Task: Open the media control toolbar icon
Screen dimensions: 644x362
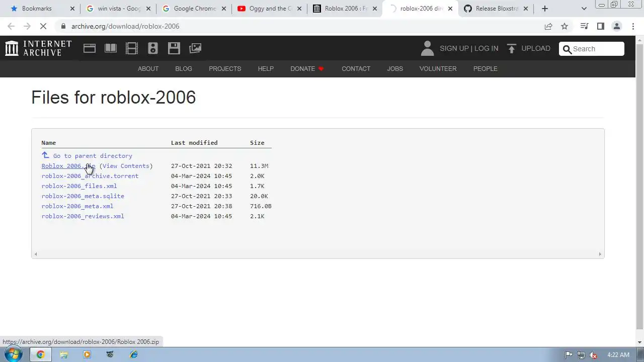Action: tap(585, 26)
